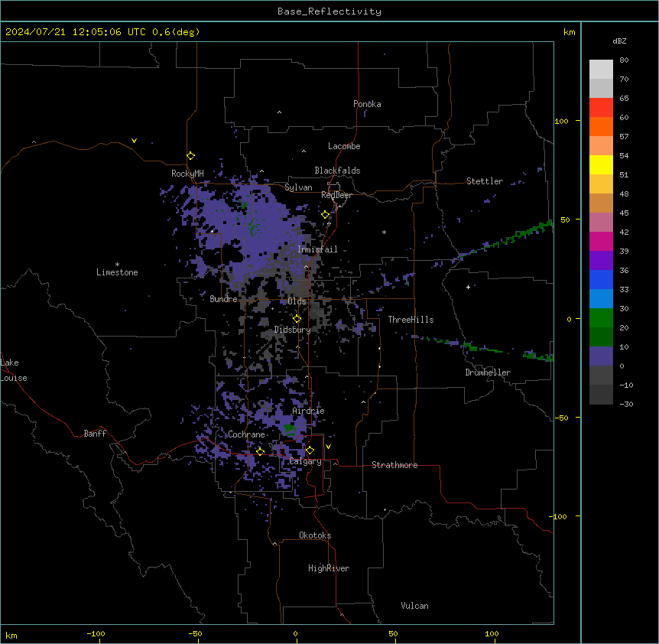Click the dBZ legend heading
The image size is (659, 644).
[619, 41]
